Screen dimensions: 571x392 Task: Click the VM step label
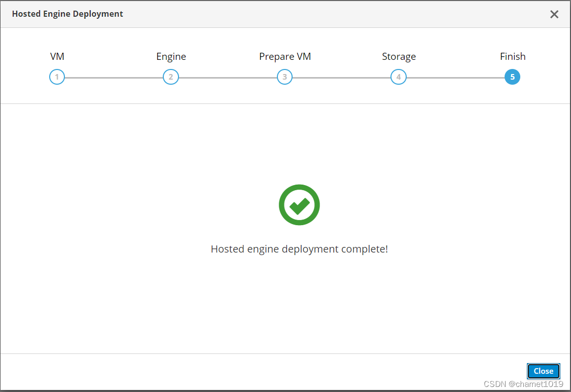(x=57, y=56)
